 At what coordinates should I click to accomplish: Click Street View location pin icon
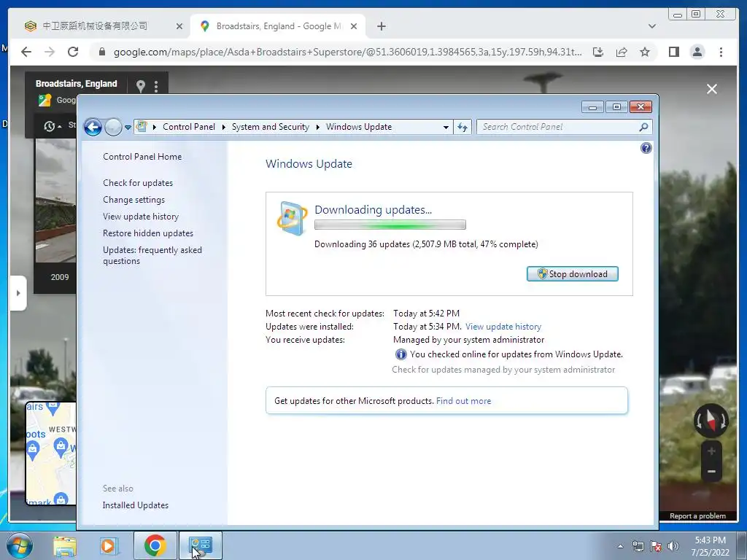coord(141,86)
